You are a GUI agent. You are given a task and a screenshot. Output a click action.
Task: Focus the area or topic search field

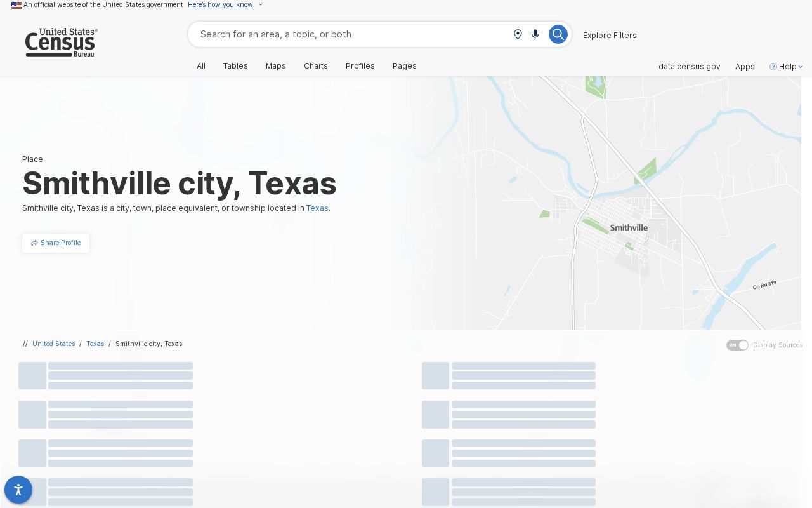(352, 34)
